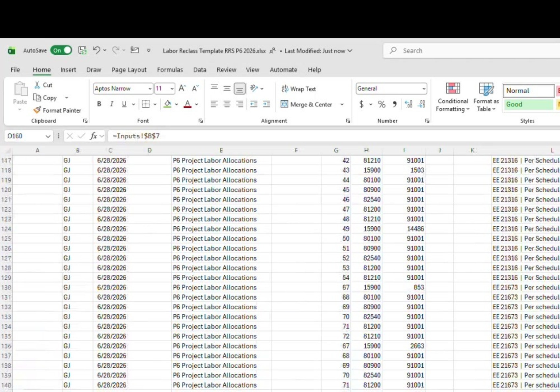Screen dimensions: 560x392
Task: Click the Insert Function fx icon
Action: tap(94, 136)
